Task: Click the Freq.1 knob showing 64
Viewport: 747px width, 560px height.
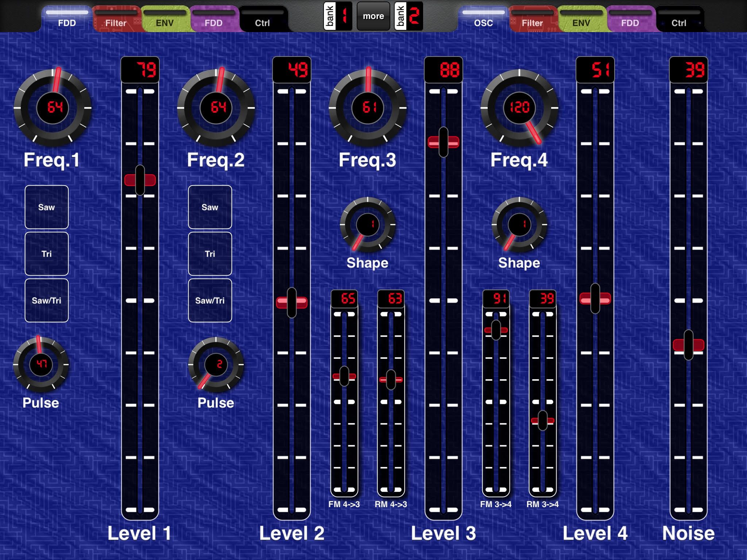Action: pos(53,108)
